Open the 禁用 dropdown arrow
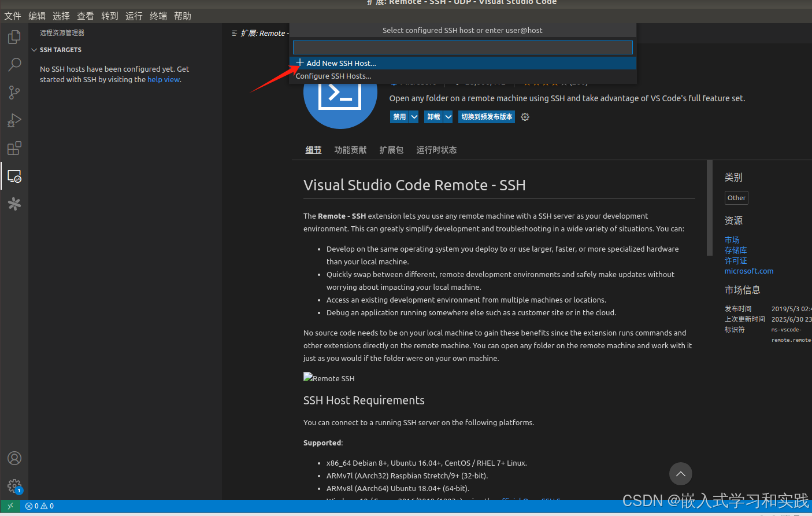 point(414,116)
